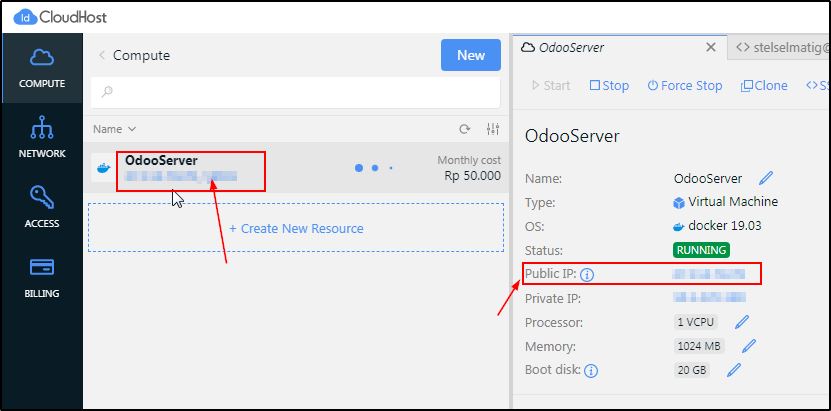Switch to the stelselmatig tab
Image resolution: width=831 pixels, height=411 pixels.
(782, 47)
